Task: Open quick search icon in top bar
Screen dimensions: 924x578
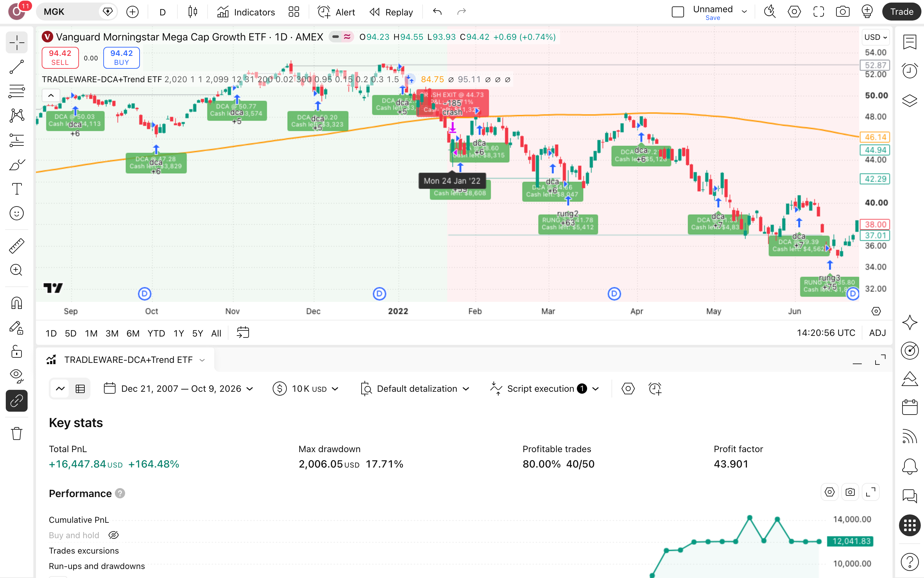Action: (x=770, y=12)
